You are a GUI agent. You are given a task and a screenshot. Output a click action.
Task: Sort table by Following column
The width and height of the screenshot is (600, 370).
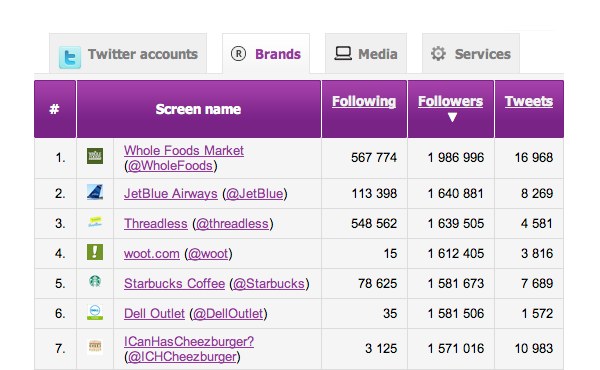364,101
